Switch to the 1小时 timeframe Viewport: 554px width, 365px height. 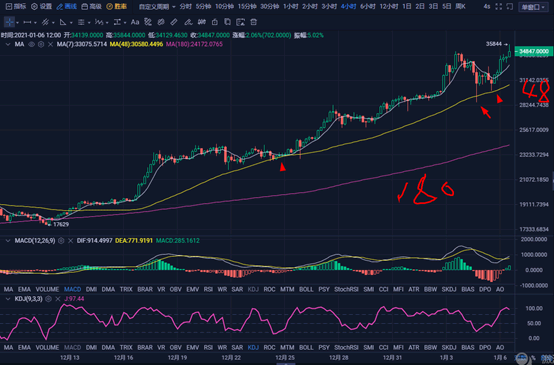coord(290,6)
